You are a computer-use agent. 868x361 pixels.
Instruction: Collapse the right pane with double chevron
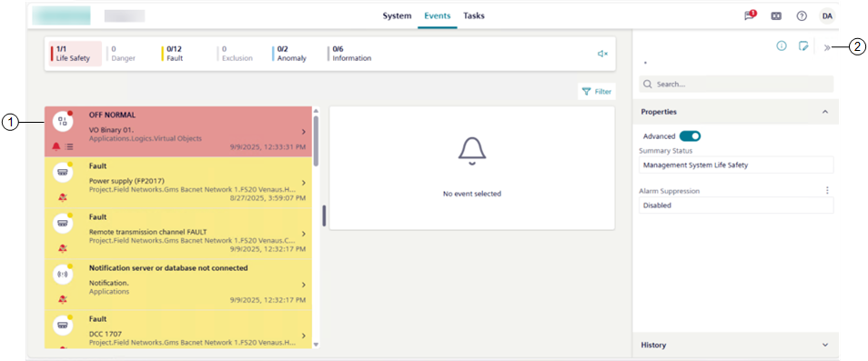827,47
